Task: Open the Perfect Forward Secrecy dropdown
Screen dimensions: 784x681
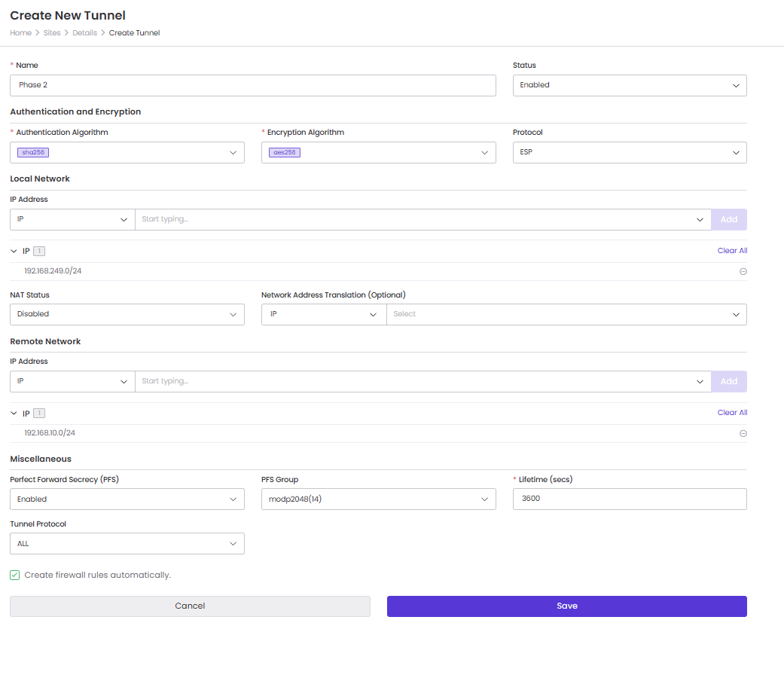Action: [x=127, y=499]
